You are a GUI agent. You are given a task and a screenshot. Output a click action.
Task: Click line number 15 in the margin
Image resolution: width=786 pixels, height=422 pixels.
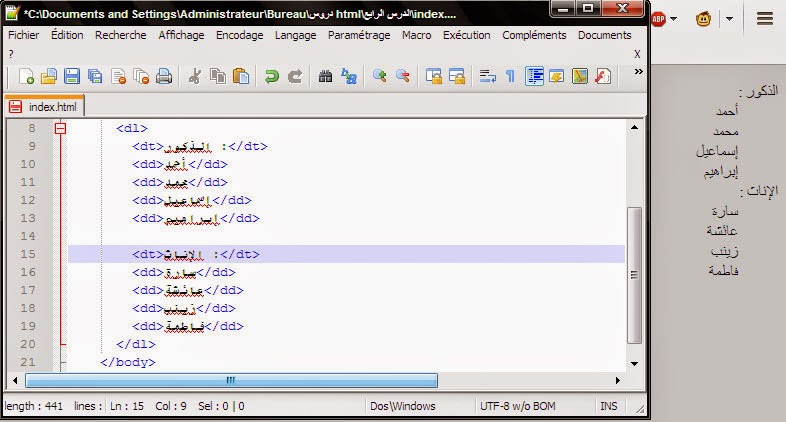point(28,254)
